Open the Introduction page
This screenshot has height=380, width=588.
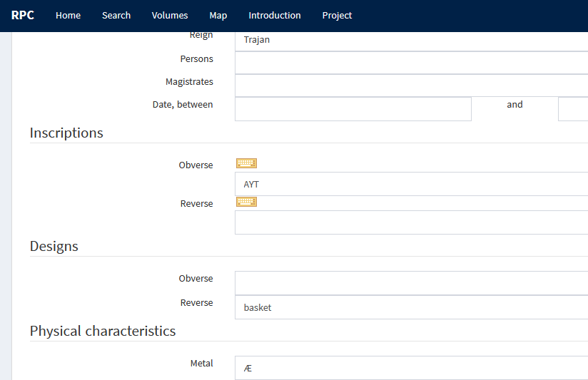tap(275, 16)
